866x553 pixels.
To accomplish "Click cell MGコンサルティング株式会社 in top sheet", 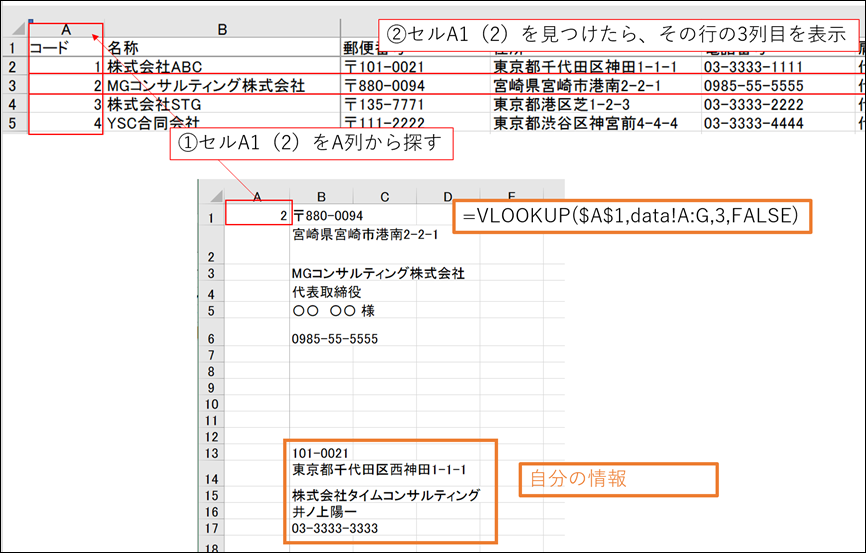I will pos(222,86).
